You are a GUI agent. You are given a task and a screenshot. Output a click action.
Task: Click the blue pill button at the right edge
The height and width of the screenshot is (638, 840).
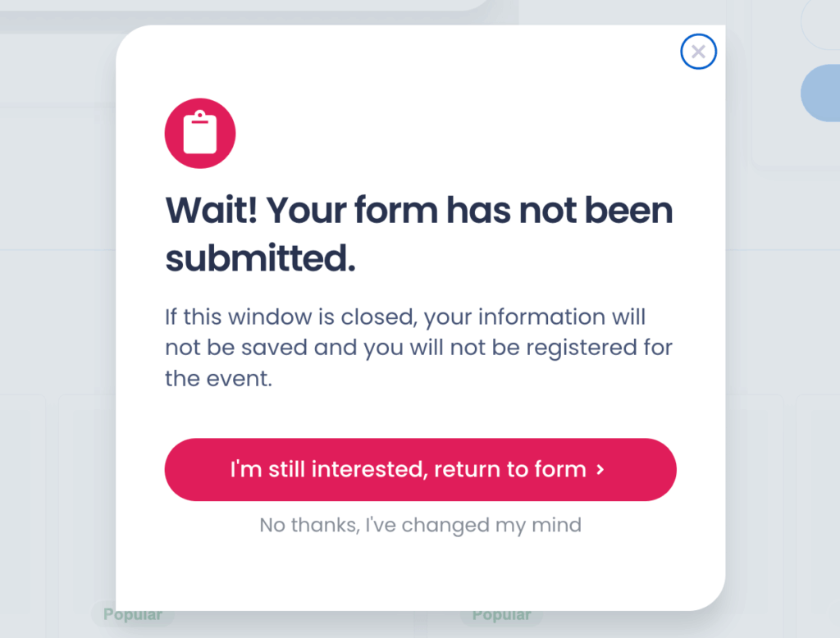click(820, 93)
